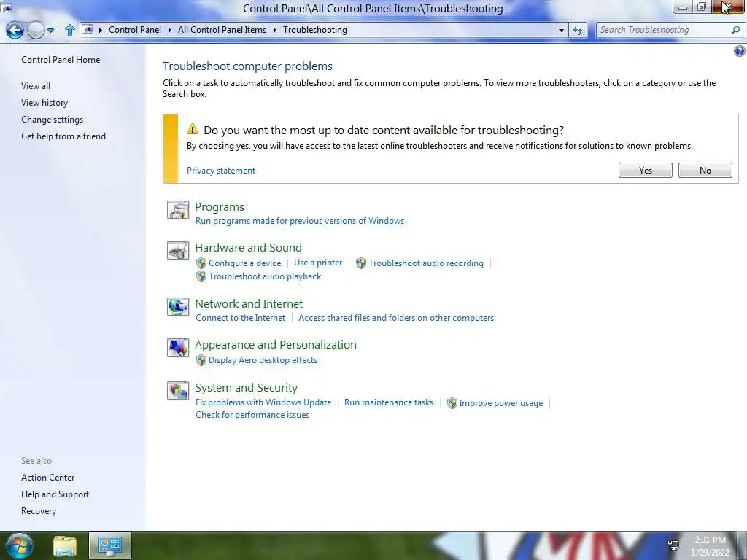Click shield icon beside Display Aero desktop effects
Viewport: 747px width, 560px height.
coord(201,360)
